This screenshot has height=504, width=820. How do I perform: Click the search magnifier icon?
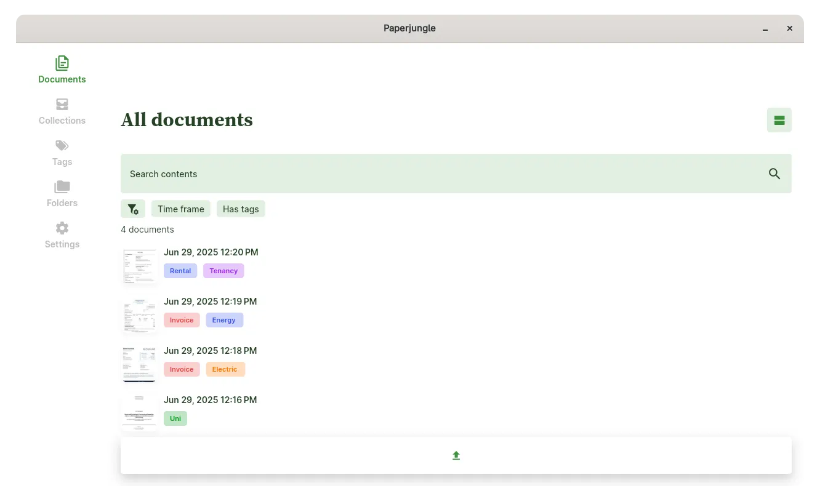(x=774, y=174)
